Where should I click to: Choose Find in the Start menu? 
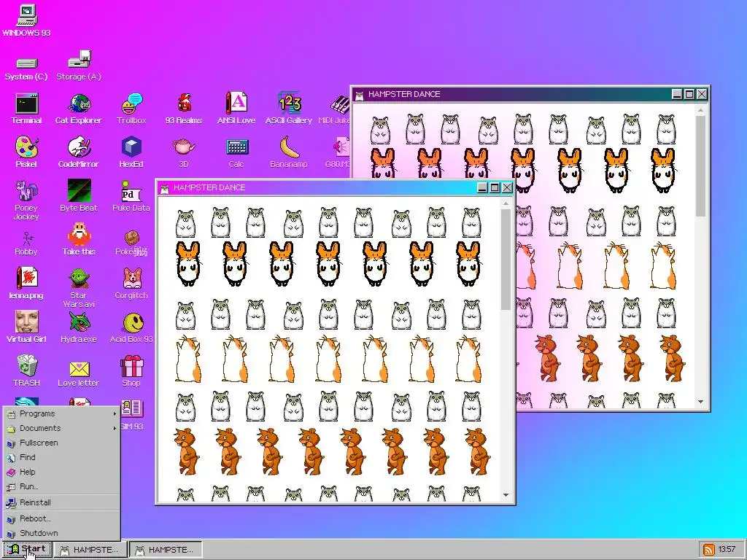[61, 457]
